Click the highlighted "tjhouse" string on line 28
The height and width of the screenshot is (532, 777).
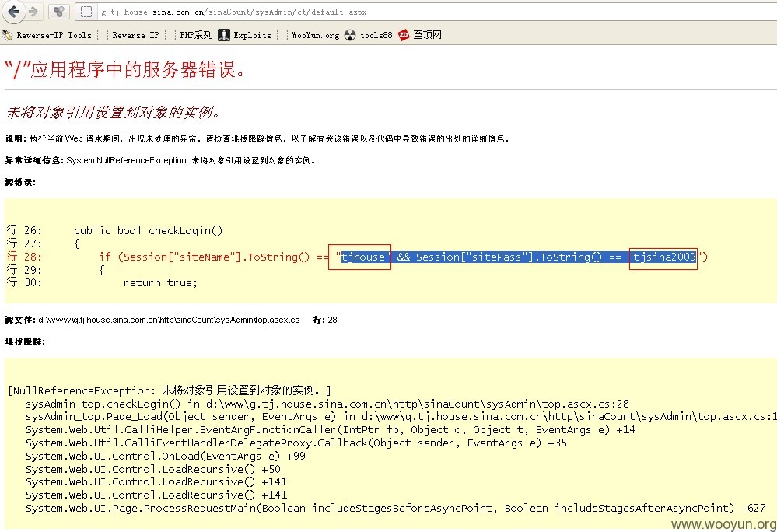[x=363, y=257]
